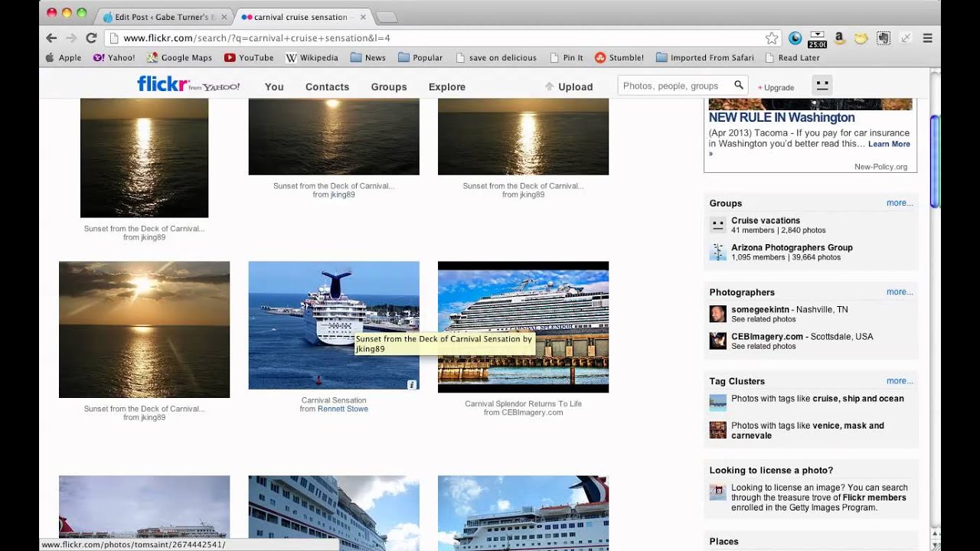Open the Evernote elephant clipper extension
Image resolution: width=980 pixels, height=551 pixels.
[884, 37]
